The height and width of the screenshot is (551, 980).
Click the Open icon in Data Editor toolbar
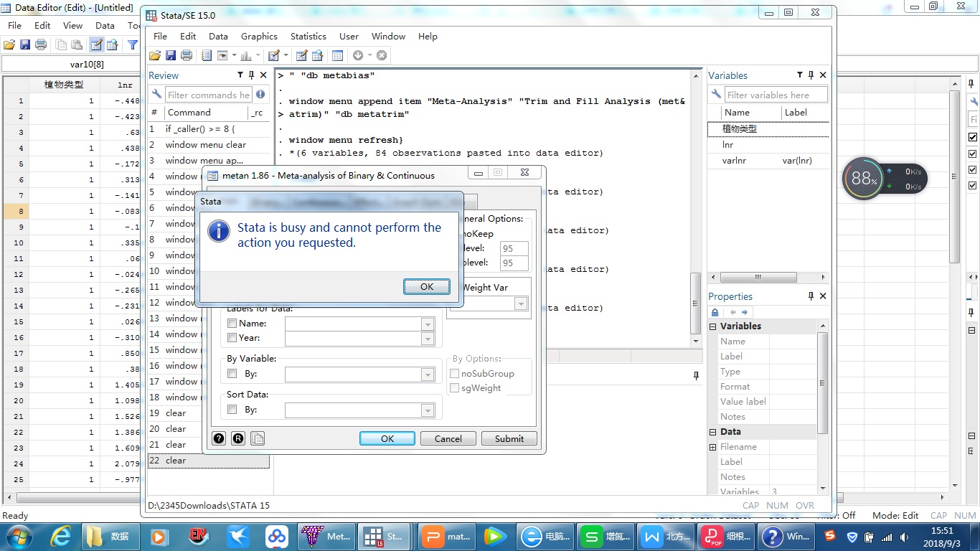[x=9, y=44]
